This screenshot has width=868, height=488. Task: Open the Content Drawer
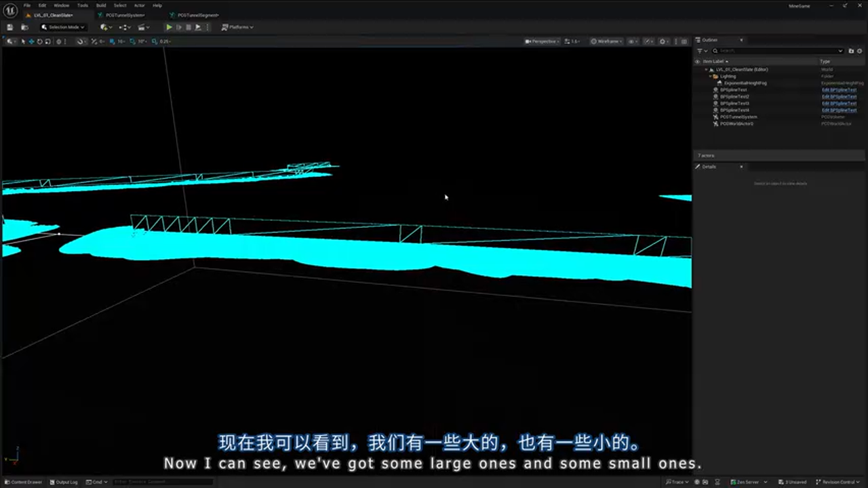tap(24, 482)
